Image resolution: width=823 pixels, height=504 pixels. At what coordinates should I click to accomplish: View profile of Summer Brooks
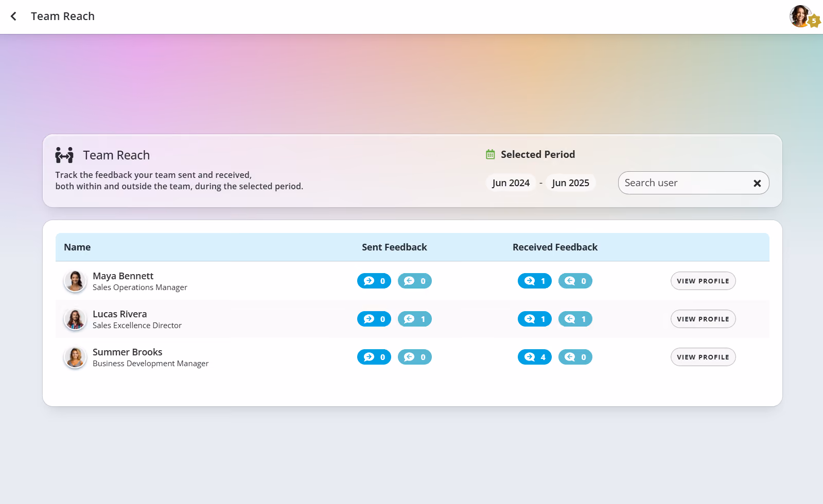pyautogui.click(x=703, y=357)
